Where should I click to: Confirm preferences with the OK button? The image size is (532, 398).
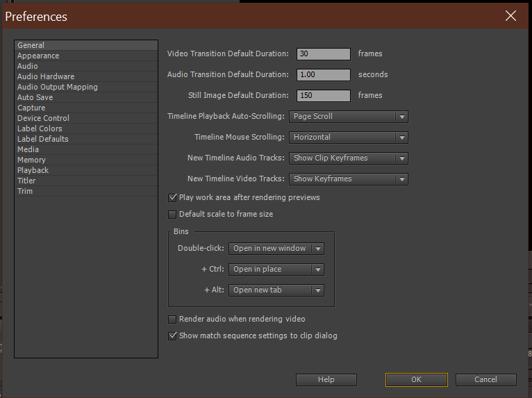tap(416, 380)
